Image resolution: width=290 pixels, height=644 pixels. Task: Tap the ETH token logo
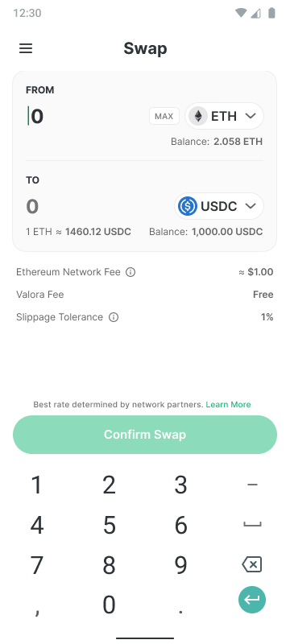click(198, 116)
